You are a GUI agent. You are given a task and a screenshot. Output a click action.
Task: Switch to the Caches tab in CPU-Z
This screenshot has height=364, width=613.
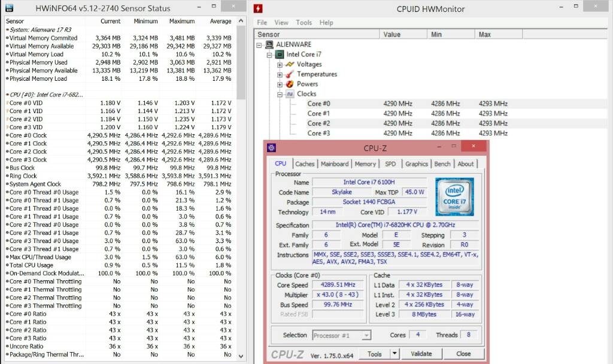[x=305, y=164]
